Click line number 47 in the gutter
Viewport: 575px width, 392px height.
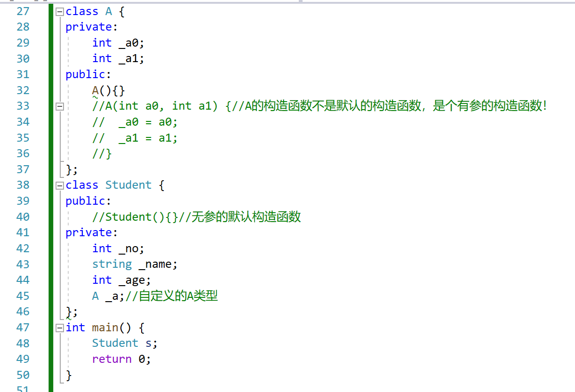pyautogui.click(x=23, y=327)
